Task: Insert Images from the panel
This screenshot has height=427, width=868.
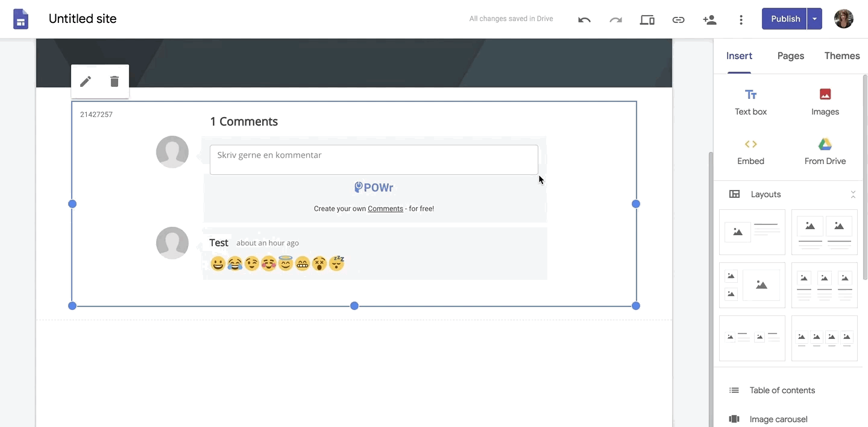Action: point(825,102)
